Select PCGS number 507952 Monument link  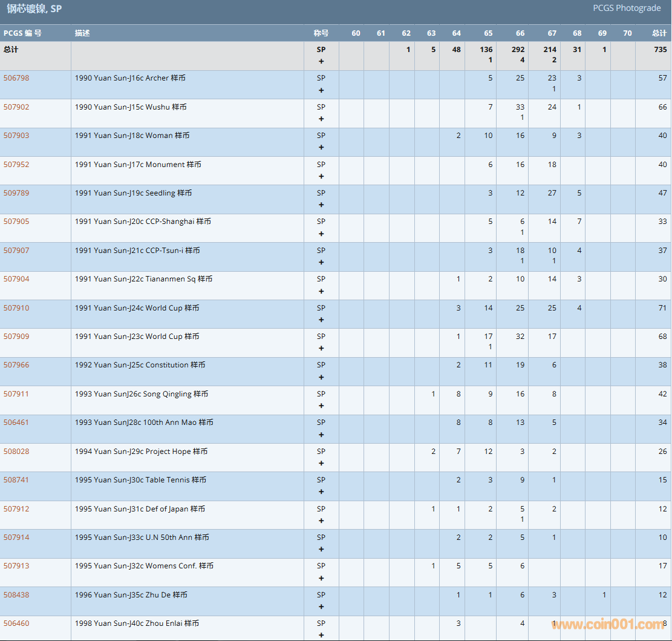(16, 165)
